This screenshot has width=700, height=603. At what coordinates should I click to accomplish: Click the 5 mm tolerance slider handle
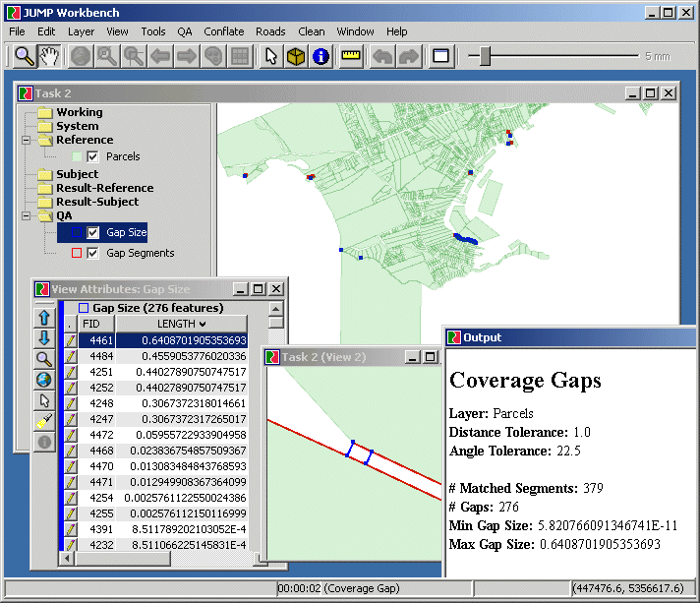485,56
